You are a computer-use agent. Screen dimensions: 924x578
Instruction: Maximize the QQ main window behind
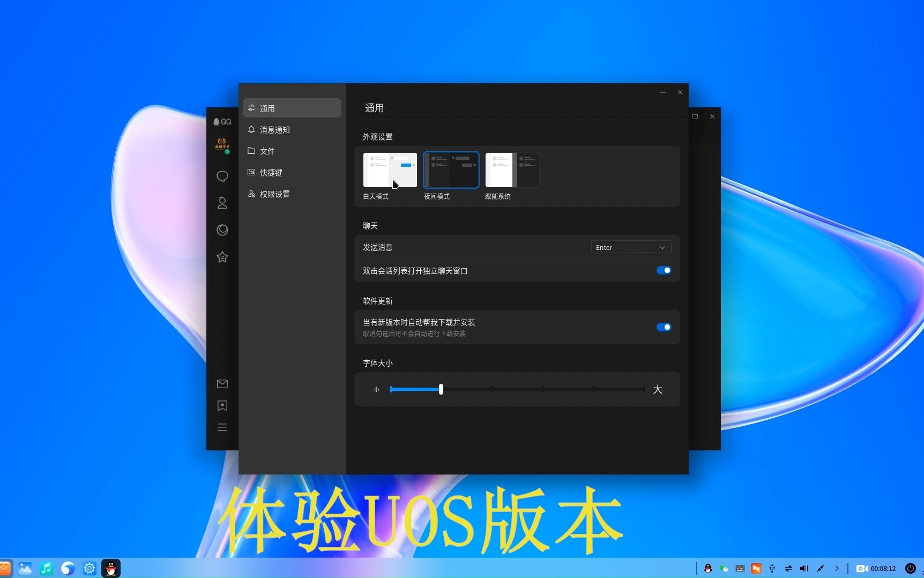coord(695,116)
